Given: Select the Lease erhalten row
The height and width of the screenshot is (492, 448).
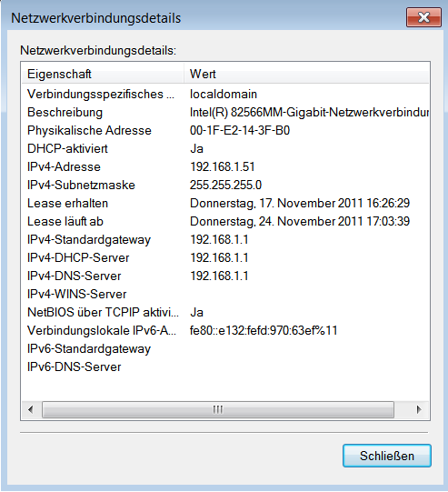Looking at the screenshot, I should point(225,204).
